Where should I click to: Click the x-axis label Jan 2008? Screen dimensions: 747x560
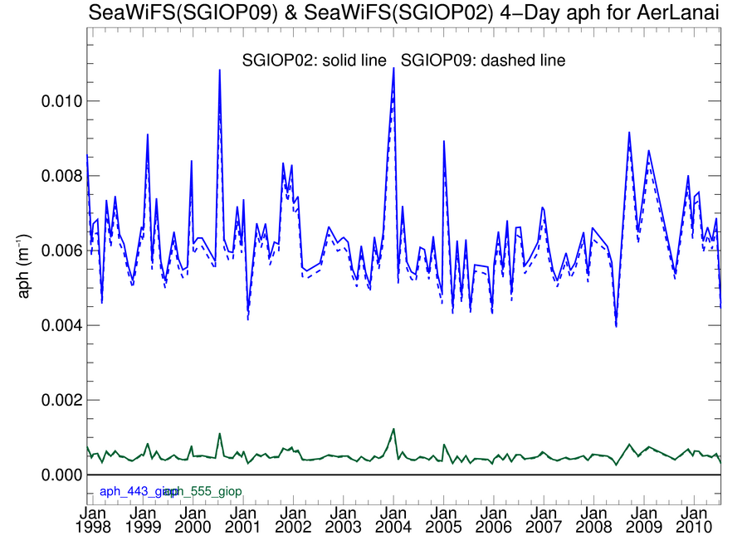pyautogui.click(x=593, y=520)
